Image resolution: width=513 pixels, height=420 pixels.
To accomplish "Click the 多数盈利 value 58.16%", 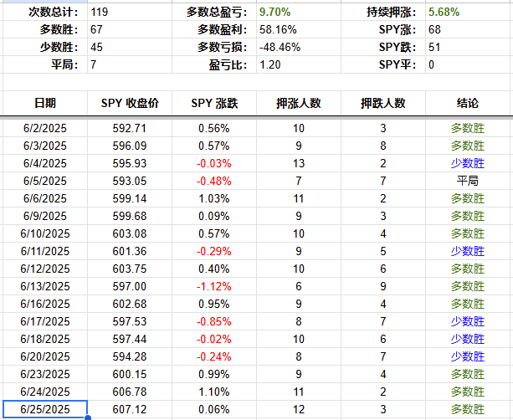I will click(x=277, y=29).
